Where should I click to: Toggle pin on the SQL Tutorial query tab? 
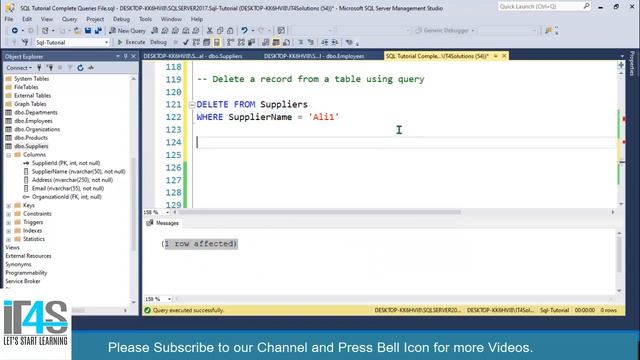coord(496,56)
